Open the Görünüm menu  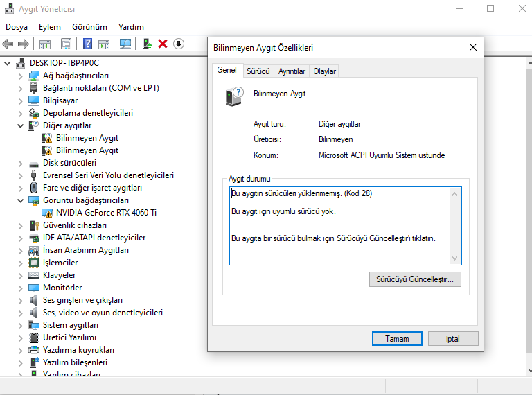89,27
